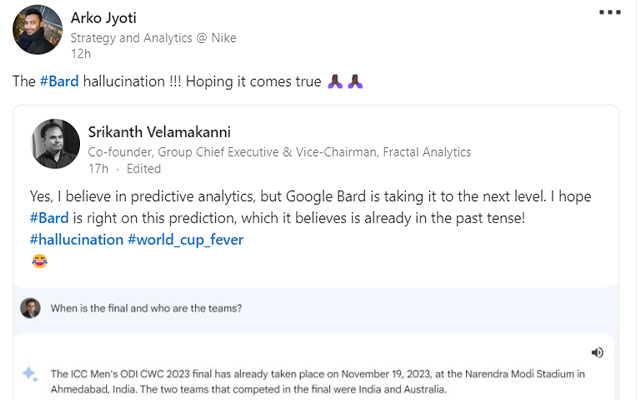Click Arko Jyoti's profile picture

(x=38, y=30)
